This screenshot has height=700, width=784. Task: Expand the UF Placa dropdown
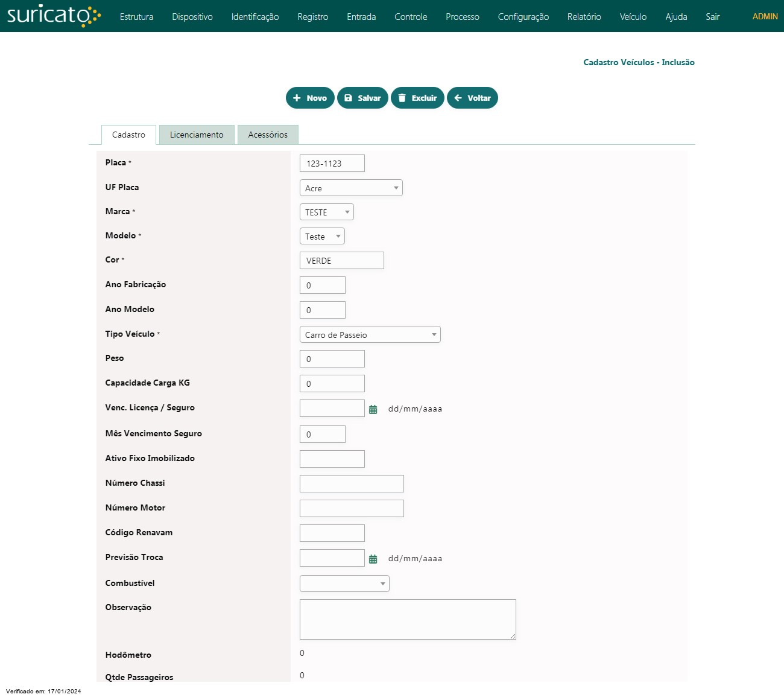pyautogui.click(x=350, y=188)
